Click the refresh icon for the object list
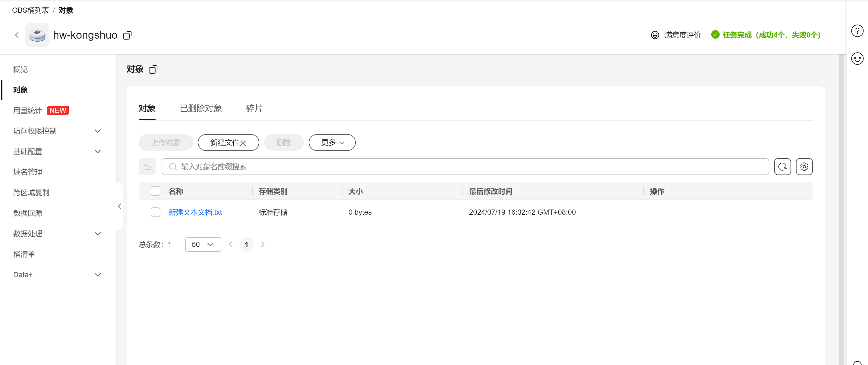 pyautogui.click(x=782, y=167)
